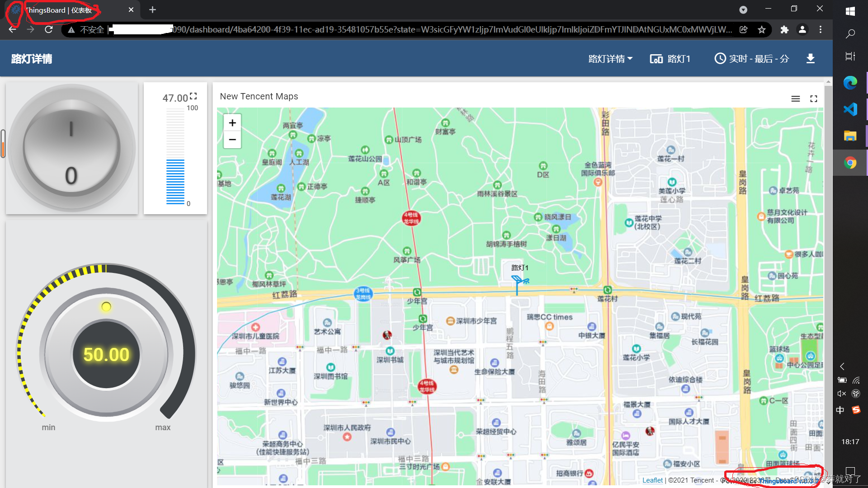The image size is (868, 488).
Task: Unmute the volume in the system tray
Action: pos(841,394)
